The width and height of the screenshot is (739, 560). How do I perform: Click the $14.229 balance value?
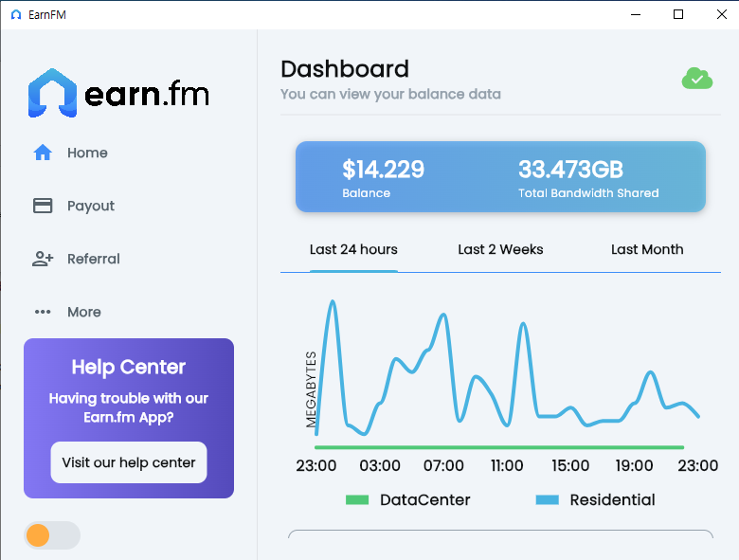pos(383,170)
